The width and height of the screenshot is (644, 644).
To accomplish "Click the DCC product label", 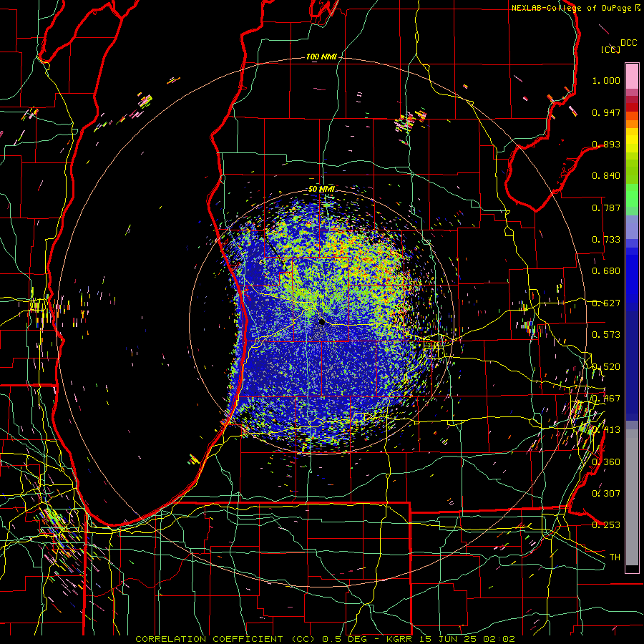I will point(628,43).
